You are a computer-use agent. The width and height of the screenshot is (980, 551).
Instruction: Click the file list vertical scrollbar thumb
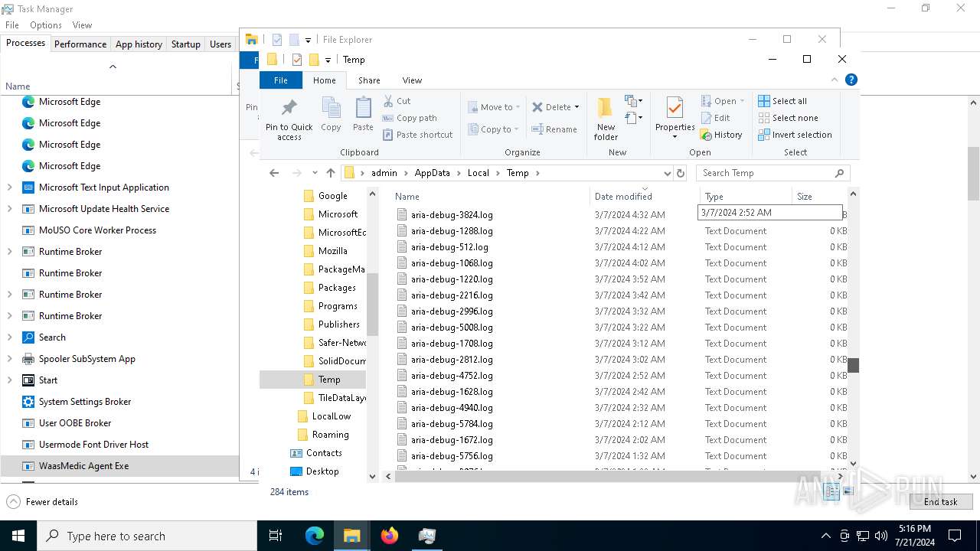[853, 365]
